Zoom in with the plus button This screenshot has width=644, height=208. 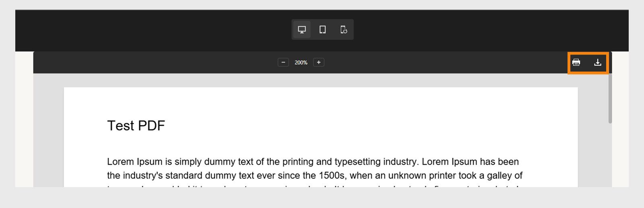(319, 62)
